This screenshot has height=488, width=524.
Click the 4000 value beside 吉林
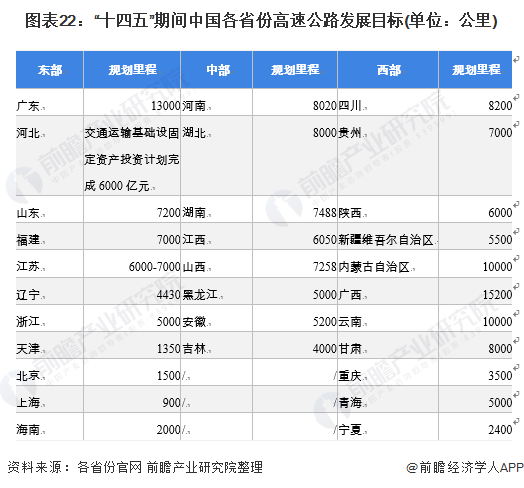pyautogui.click(x=324, y=349)
